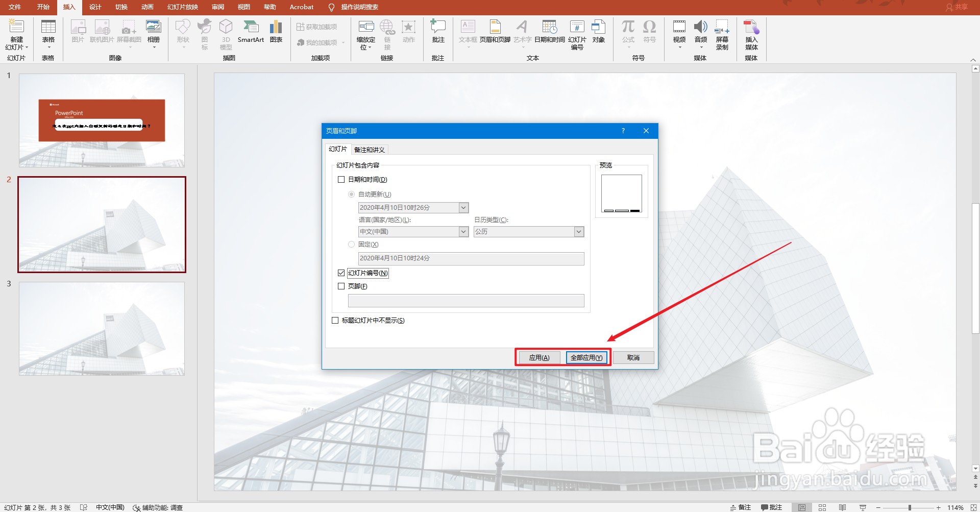Image resolution: width=980 pixels, height=512 pixels.
Task: Expand the Video dropdown arrow
Action: (679, 47)
